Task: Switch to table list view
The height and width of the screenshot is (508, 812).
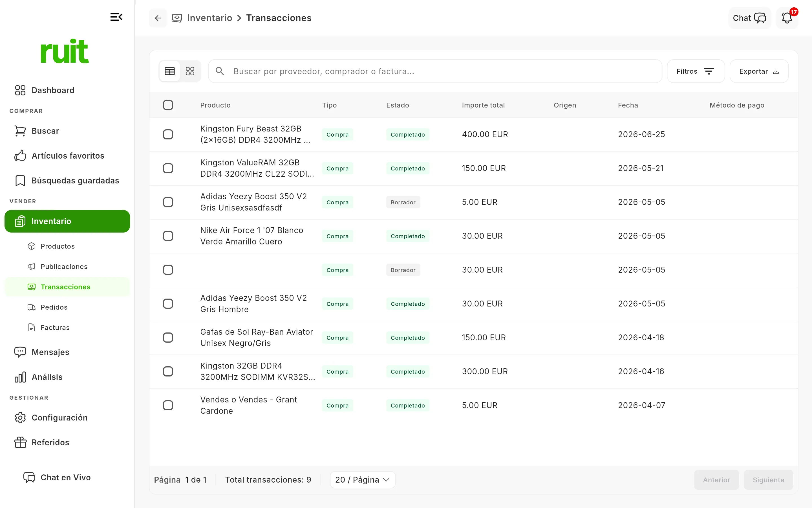Action: [x=170, y=71]
